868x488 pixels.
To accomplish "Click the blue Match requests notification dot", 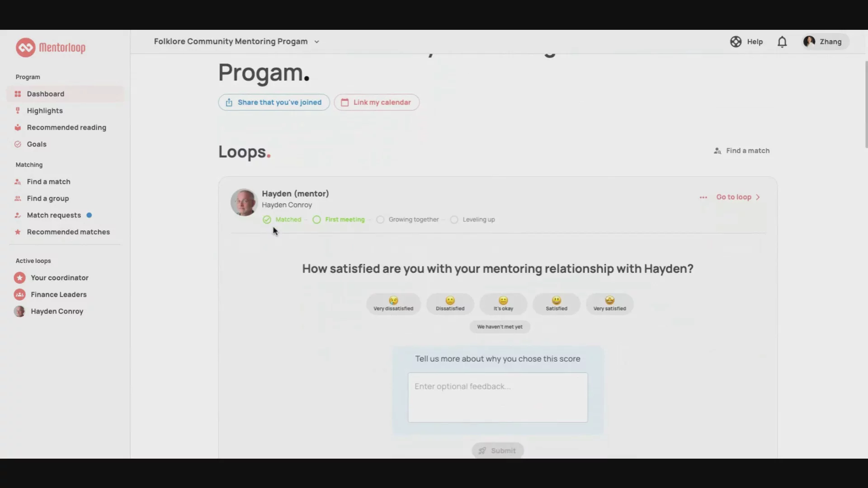I will point(89,215).
